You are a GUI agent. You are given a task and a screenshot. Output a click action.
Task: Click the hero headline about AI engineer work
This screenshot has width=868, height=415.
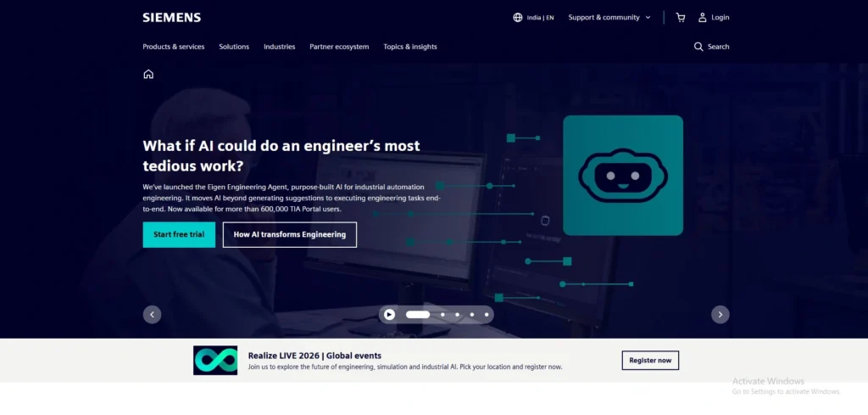(281, 155)
